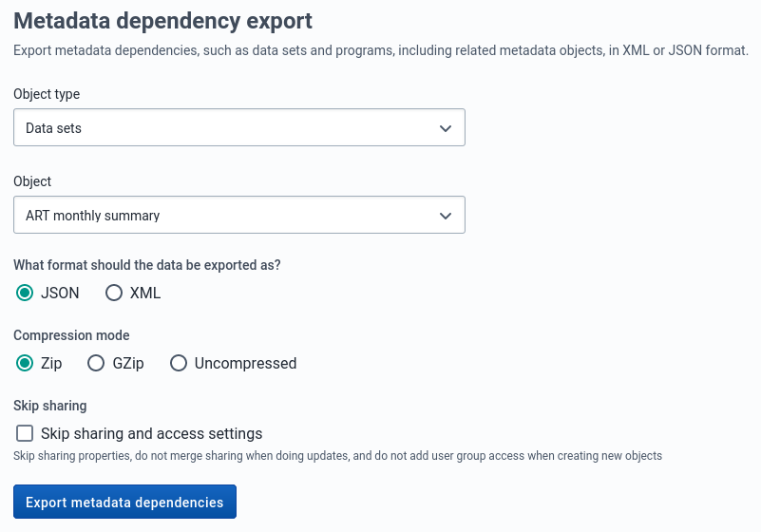
Task: Click the 'Compression mode' label
Action: click(71, 335)
